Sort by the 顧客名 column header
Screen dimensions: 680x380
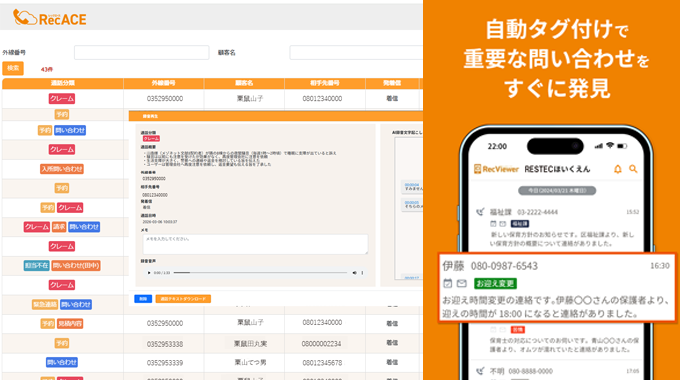tap(244, 83)
